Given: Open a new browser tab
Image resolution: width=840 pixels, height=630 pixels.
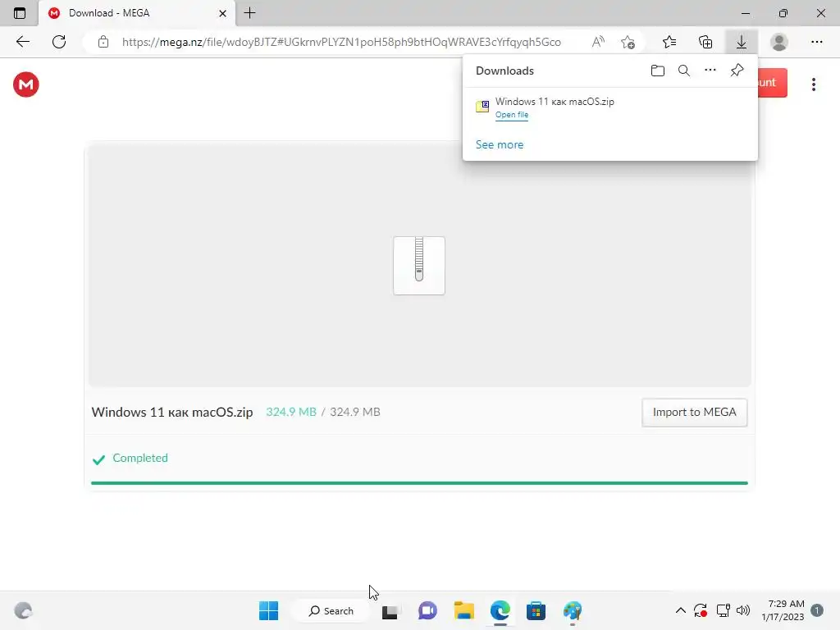Looking at the screenshot, I should coord(249,13).
